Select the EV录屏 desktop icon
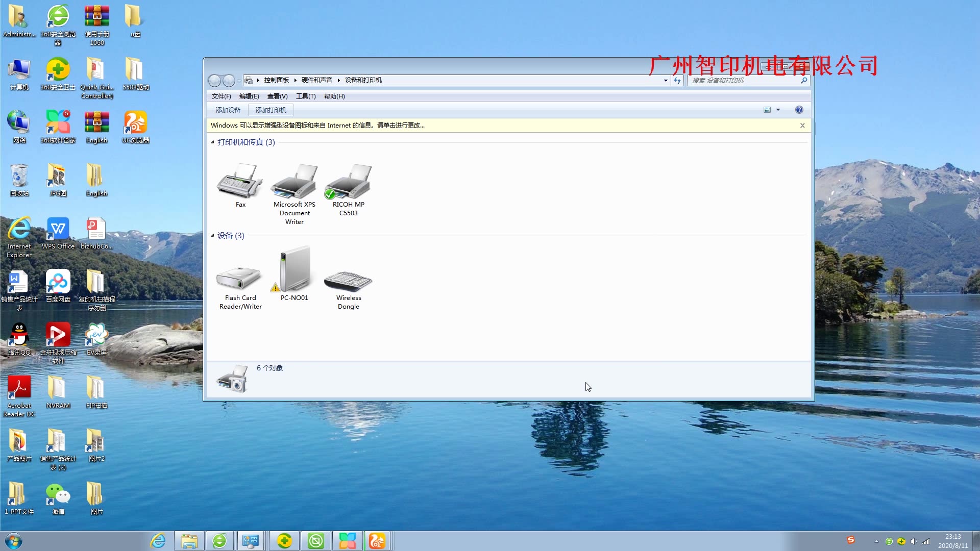The image size is (980, 551). pos(96,339)
